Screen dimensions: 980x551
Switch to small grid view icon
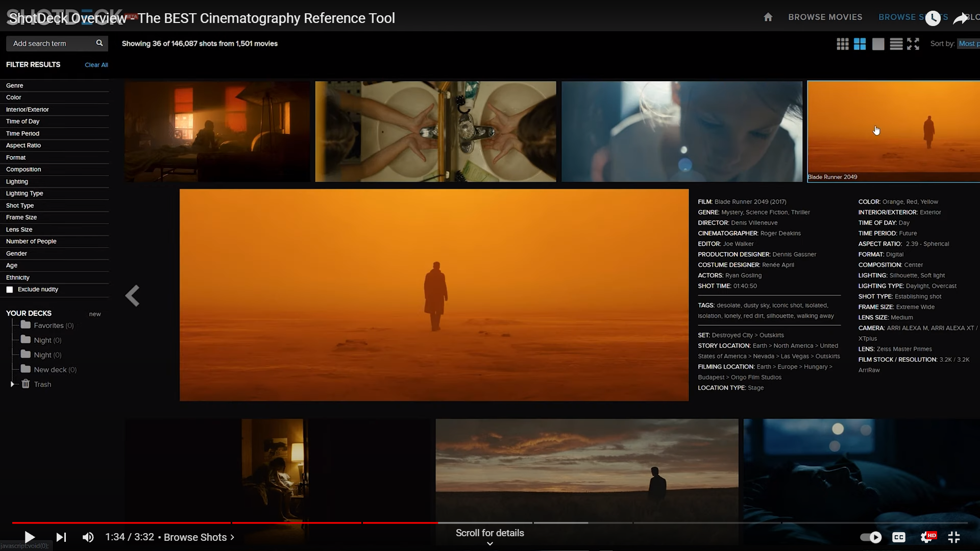point(843,44)
